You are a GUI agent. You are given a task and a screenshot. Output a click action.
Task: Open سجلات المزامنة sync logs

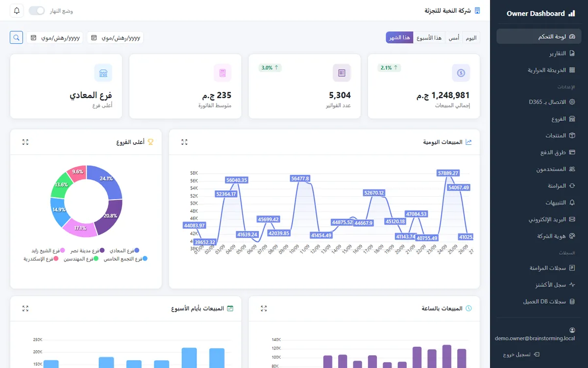539,268
